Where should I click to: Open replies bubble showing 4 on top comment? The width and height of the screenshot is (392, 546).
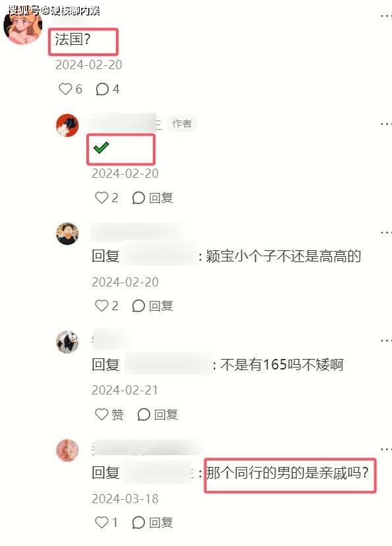pos(107,89)
